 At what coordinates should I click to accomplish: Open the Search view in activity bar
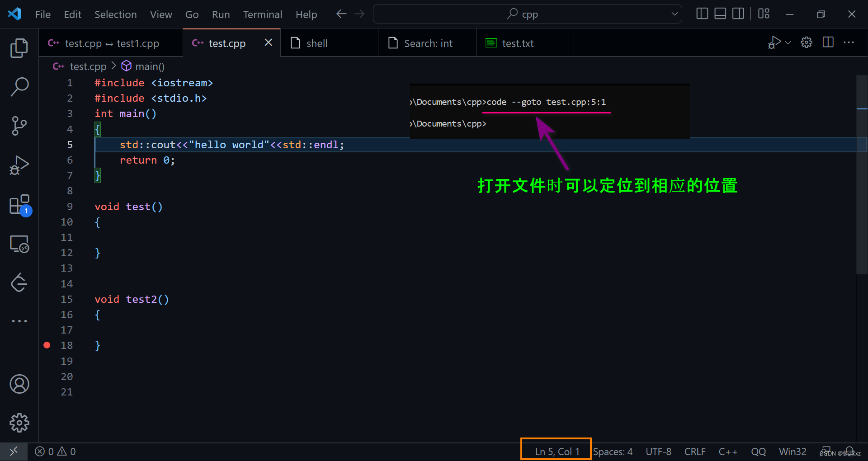(x=19, y=86)
